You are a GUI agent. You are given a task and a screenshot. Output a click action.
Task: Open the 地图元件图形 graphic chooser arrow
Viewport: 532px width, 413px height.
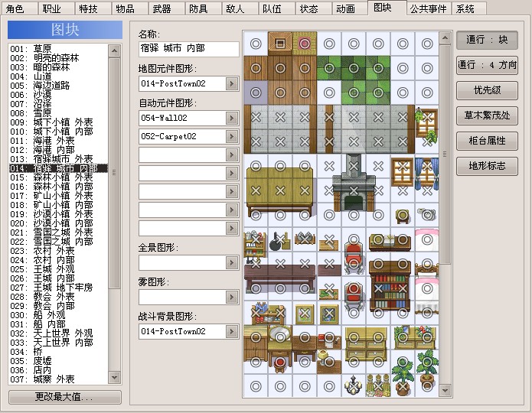click(232, 83)
